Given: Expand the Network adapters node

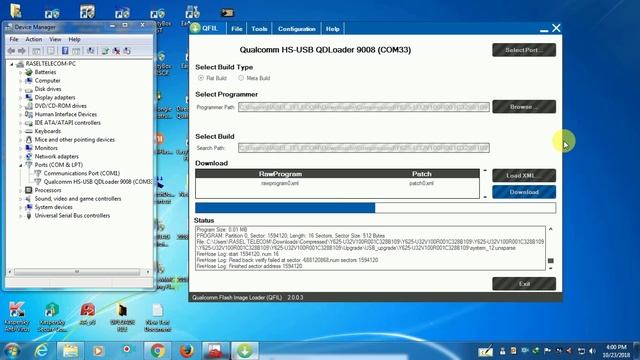Looking at the screenshot, I should pyautogui.click(x=20, y=157).
